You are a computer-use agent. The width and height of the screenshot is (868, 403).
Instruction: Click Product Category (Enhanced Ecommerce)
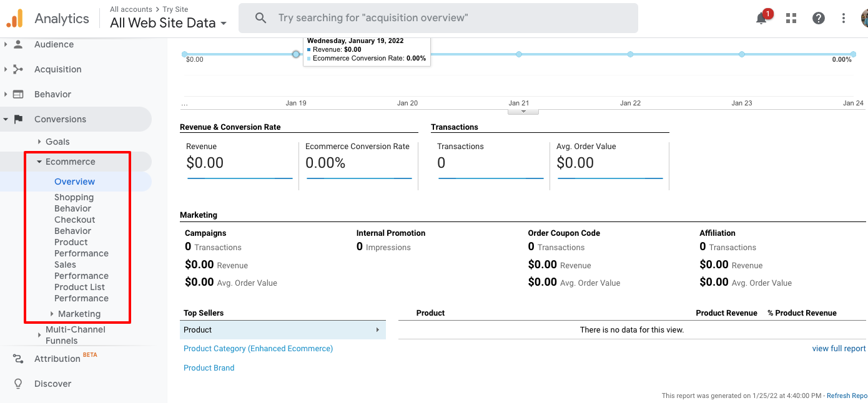click(258, 348)
